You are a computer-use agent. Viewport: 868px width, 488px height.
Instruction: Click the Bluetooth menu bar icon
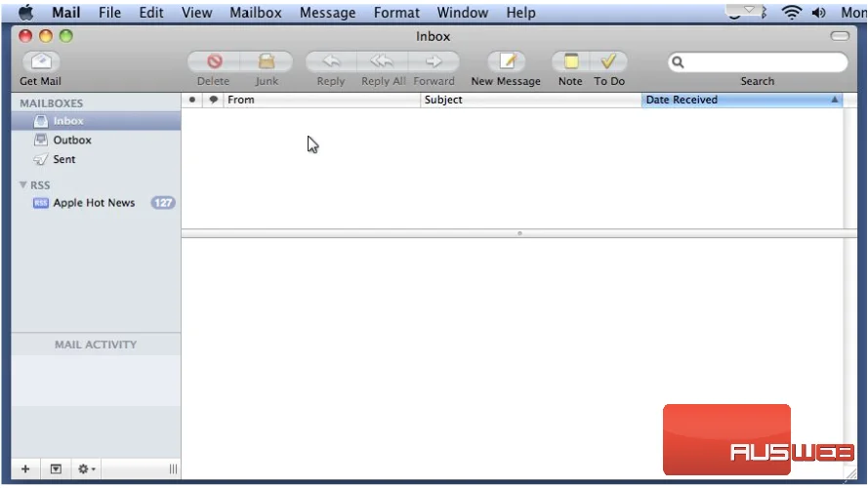pyautogui.click(x=764, y=12)
